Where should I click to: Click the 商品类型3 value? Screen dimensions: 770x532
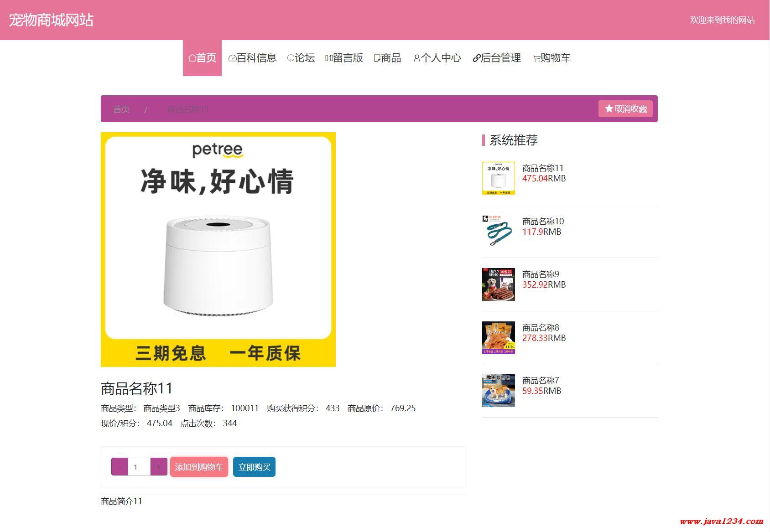161,408
